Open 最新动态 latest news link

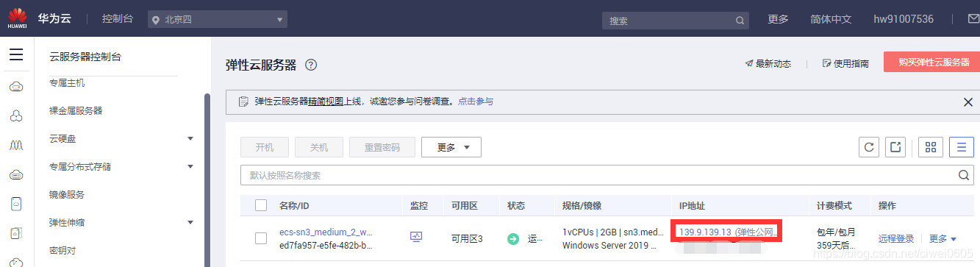(768, 64)
